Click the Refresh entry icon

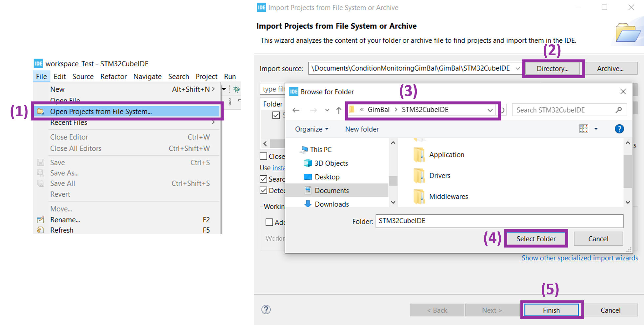tap(41, 230)
